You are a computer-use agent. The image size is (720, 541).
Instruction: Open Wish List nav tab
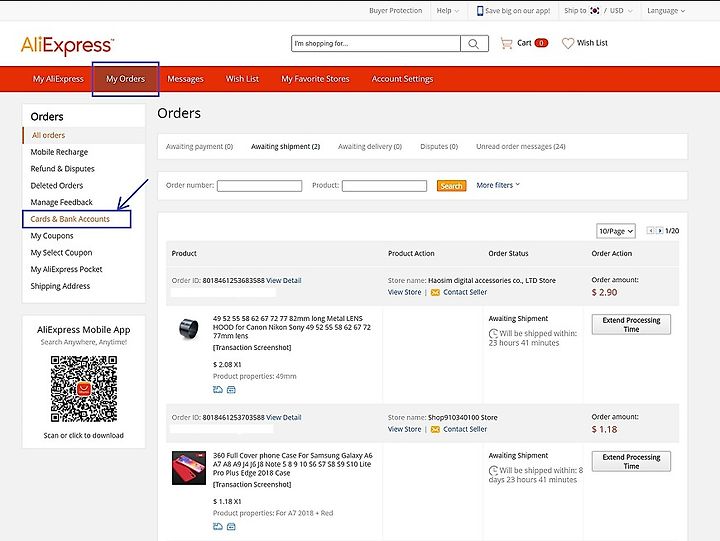coord(242,79)
